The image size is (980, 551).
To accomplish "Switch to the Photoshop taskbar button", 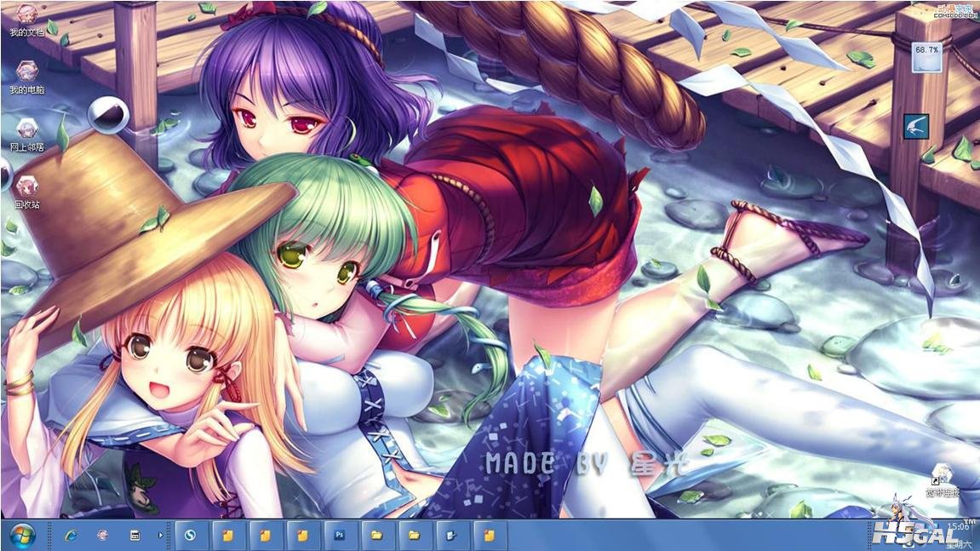I will point(340,536).
